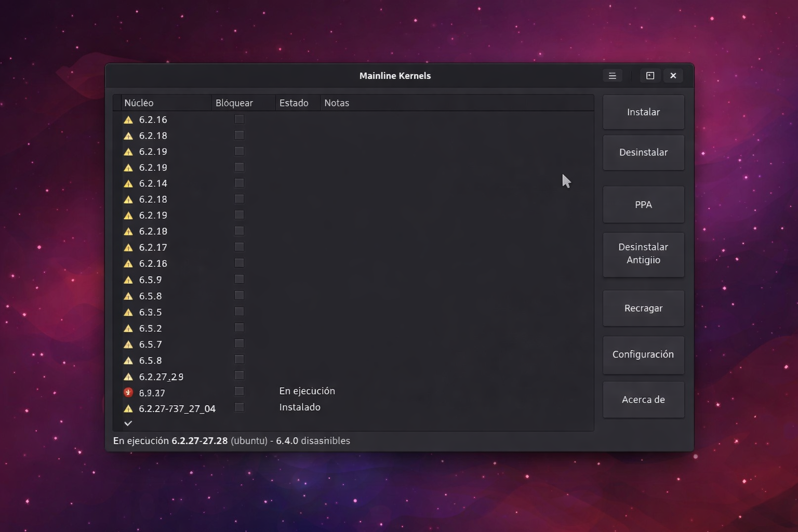Sort kernels by clicking the Núcléo column header
The width and height of the screenshot is (798, 532).
(139, 102)
